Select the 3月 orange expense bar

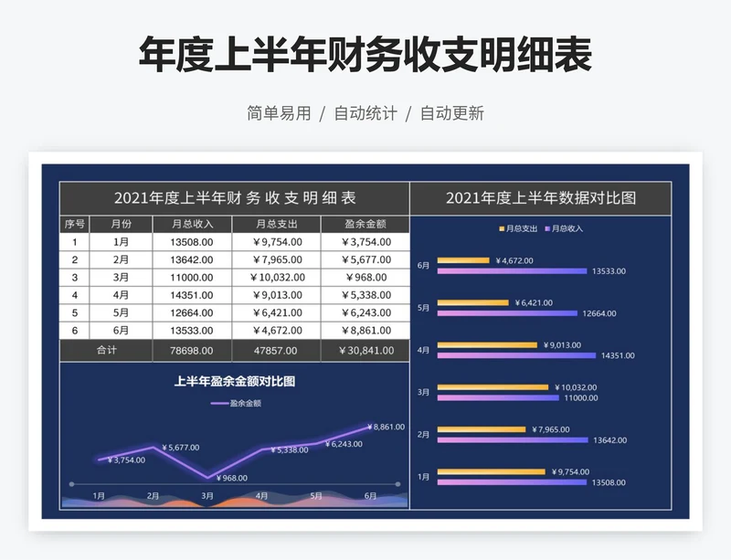(493, 387)
